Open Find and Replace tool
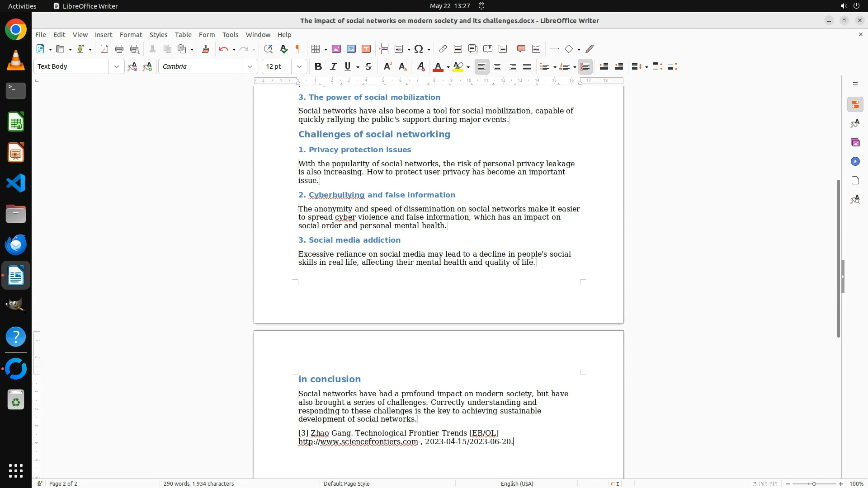Viewport: 868px width, 488px height. coord(268,49)
